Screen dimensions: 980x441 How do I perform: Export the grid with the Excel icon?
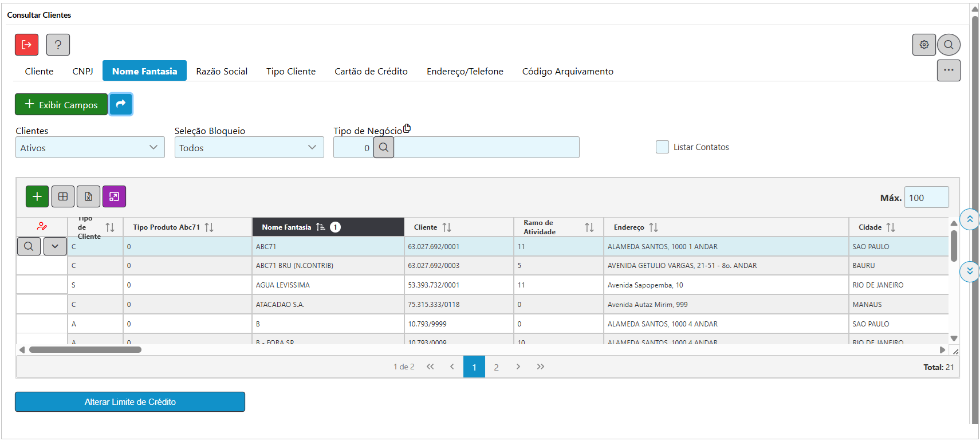pyautogui.click(x=88, y=196)
